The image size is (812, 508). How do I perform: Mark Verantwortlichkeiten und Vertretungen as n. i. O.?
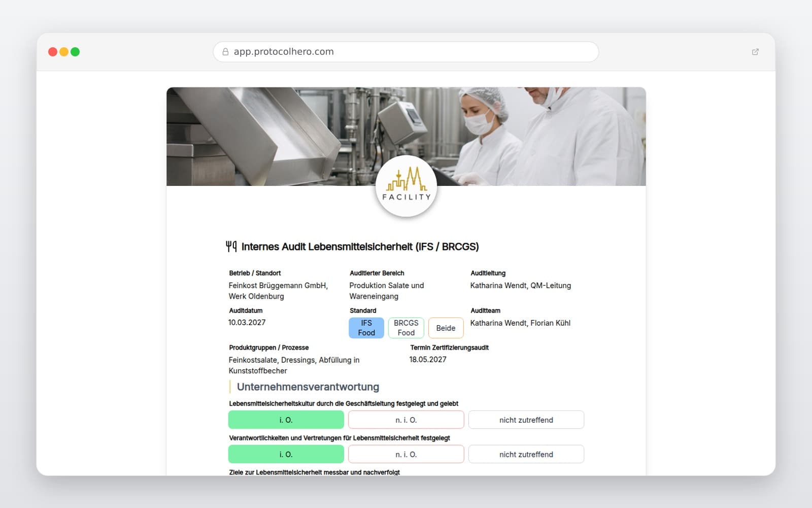[x=406, y=454]
